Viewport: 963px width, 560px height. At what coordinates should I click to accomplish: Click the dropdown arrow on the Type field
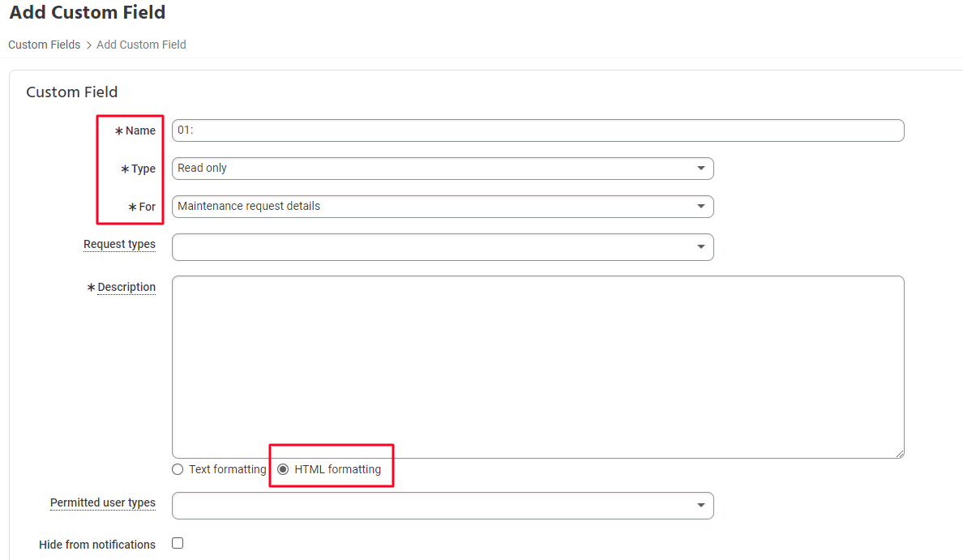click(x=701, y=169)
